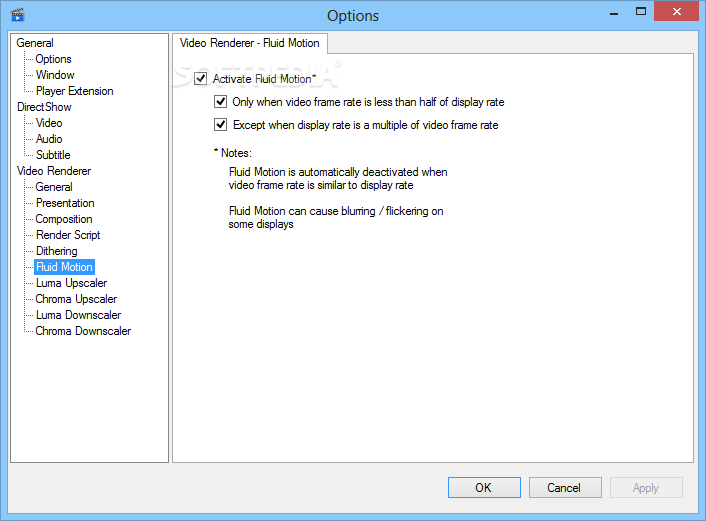
Task: Toggle the Activate Fluid Motion checkbox
Action: click(200, 79)
